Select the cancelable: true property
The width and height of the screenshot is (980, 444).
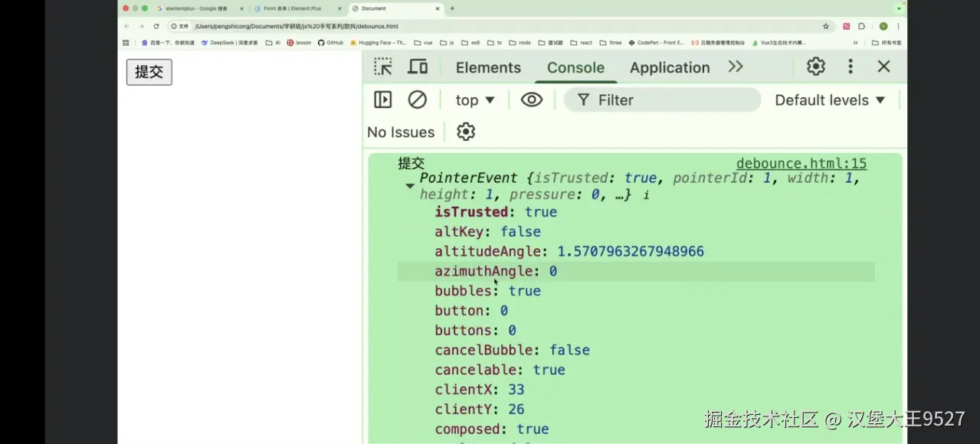click(500, 370)
